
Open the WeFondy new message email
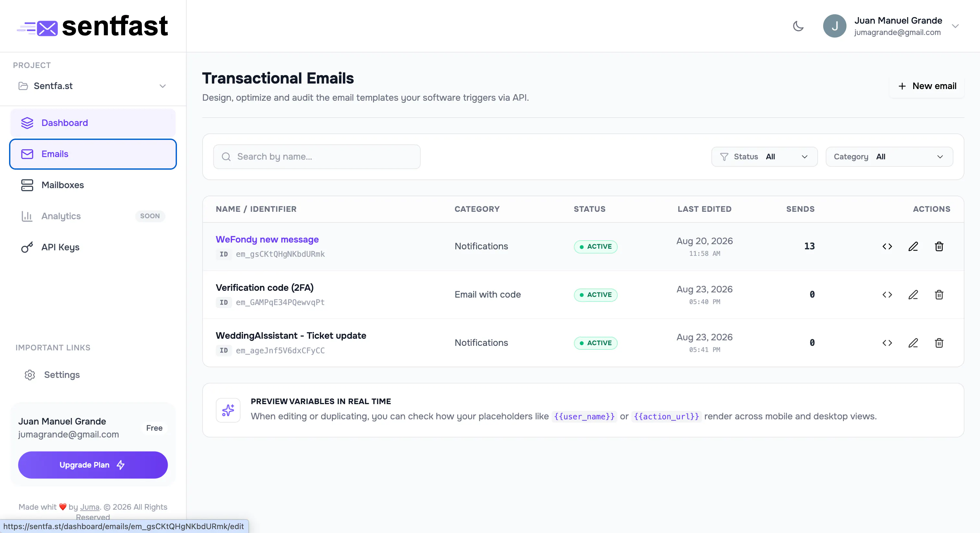(267, 240)
